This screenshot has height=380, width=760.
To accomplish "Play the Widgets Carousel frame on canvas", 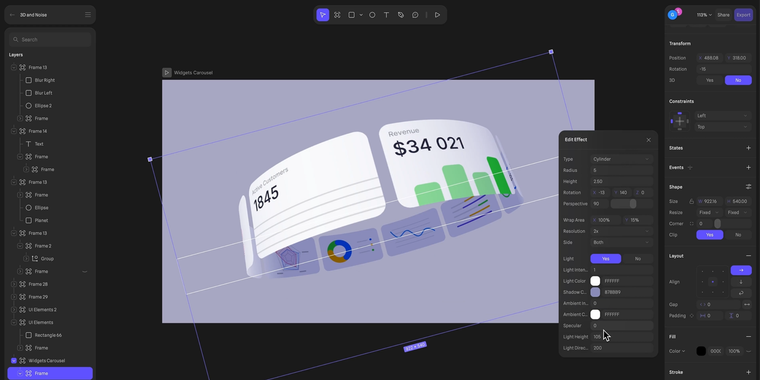I will coord(167,73).
